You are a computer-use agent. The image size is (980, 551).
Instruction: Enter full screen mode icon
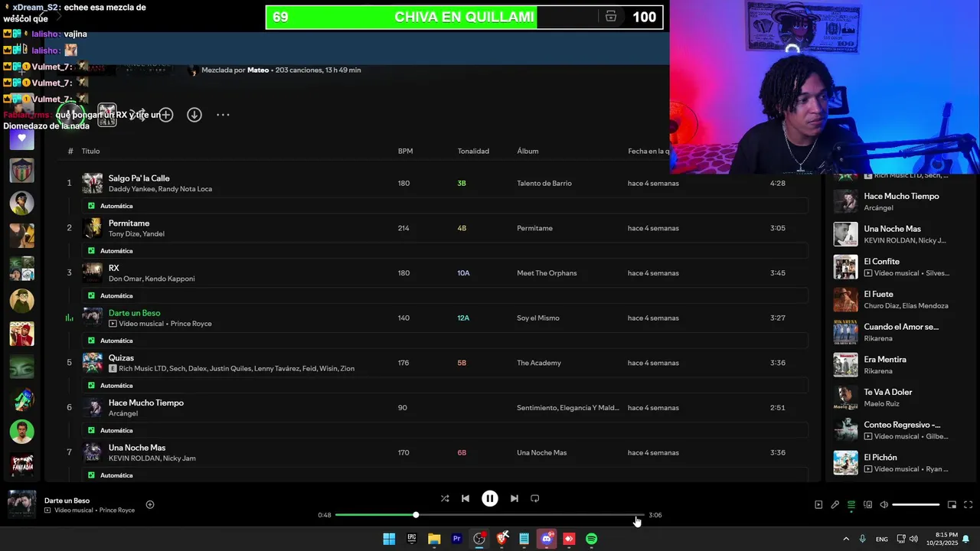point(969,505)
